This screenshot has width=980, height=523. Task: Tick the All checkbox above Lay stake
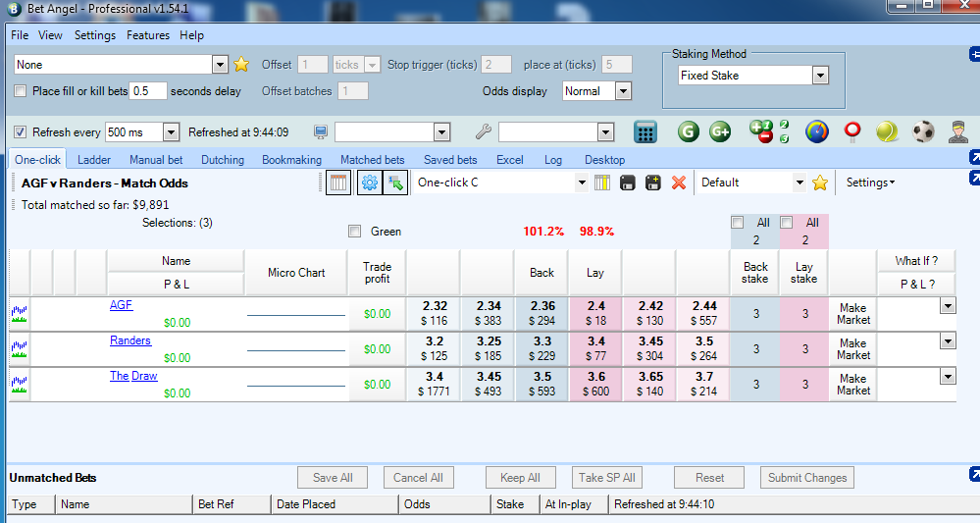787,223
